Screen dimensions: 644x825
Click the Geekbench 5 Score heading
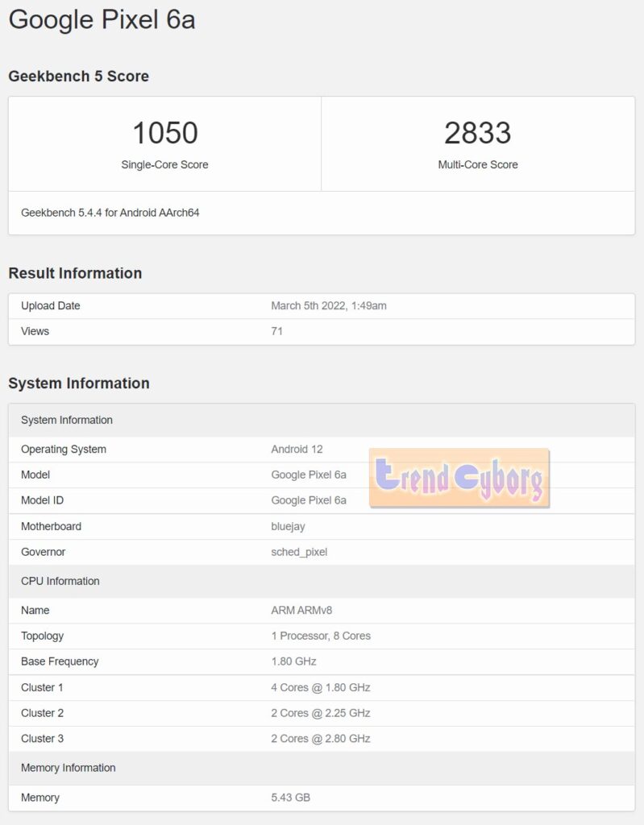pos(78,77)
